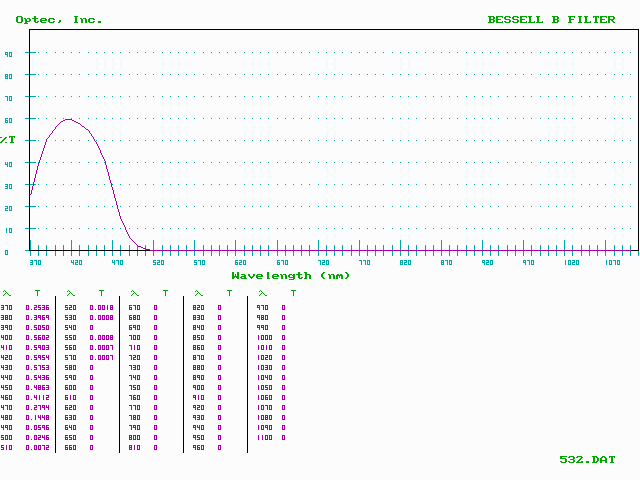Viewport: 640px width, 480px height.
Task: Click the '532.DAT' file name text
Action: pyautogui.click(x=587, y=459)
